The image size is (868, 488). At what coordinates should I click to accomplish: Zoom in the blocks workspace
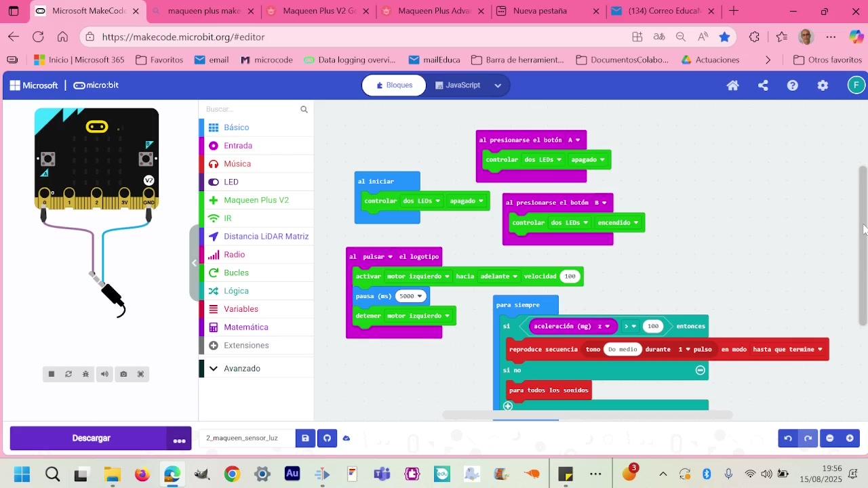(850, 439)
